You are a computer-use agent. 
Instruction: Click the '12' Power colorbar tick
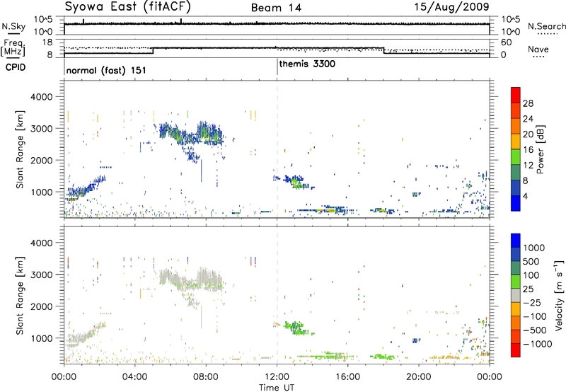(528, 166)
